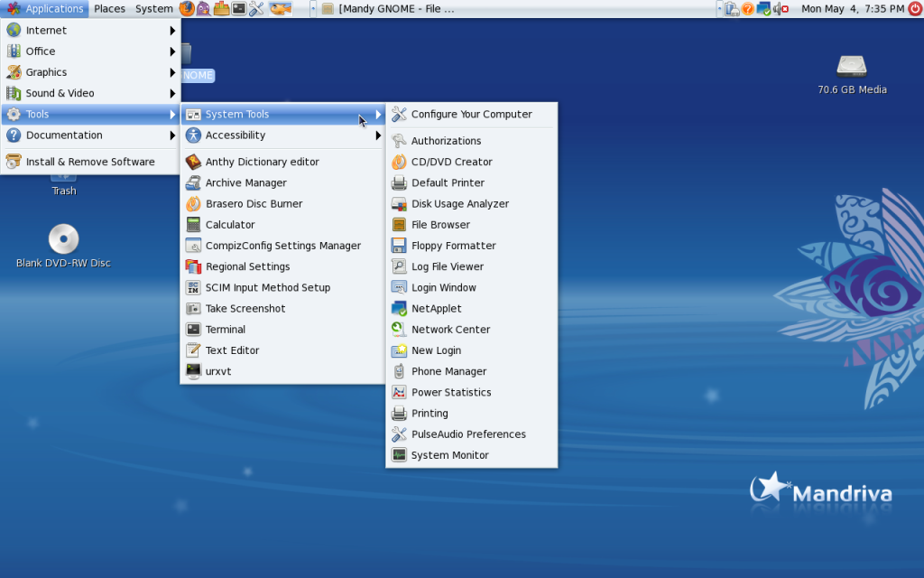The width and height of the screenshot is (924, 578).
Task: Expand the Documentation submenu
Action: point(91,135)
